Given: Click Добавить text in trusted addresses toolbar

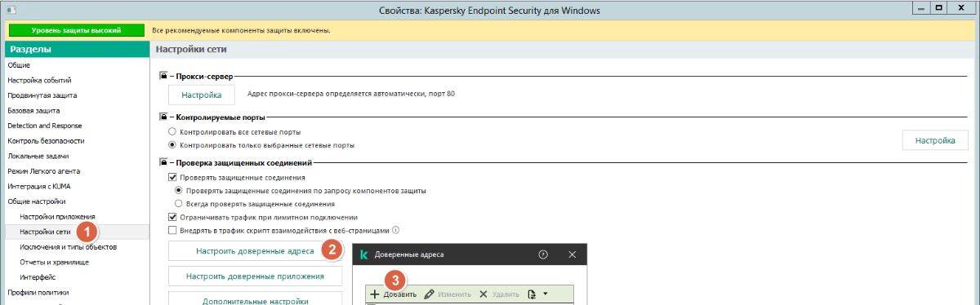Looking at the screenshot, I should (400, 294).
